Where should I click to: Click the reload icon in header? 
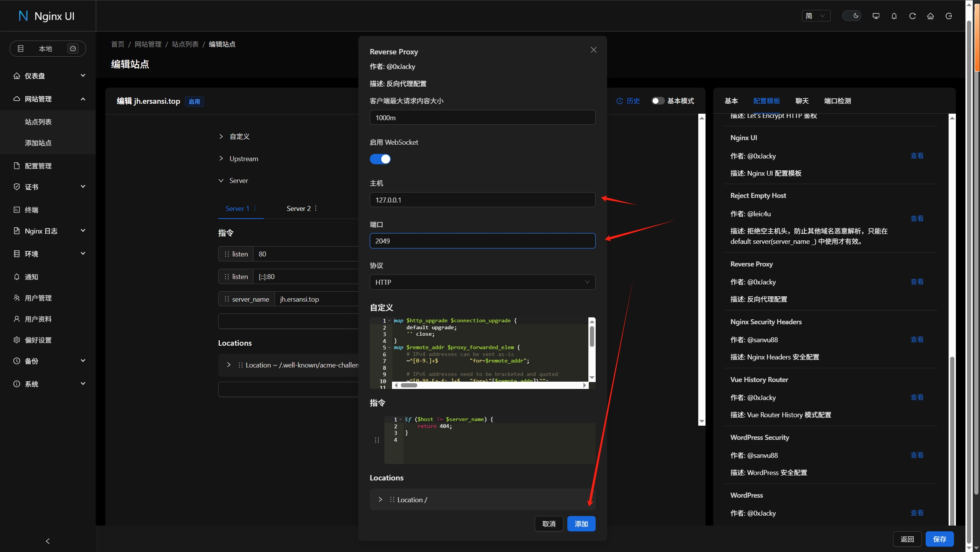pos(912,16)
